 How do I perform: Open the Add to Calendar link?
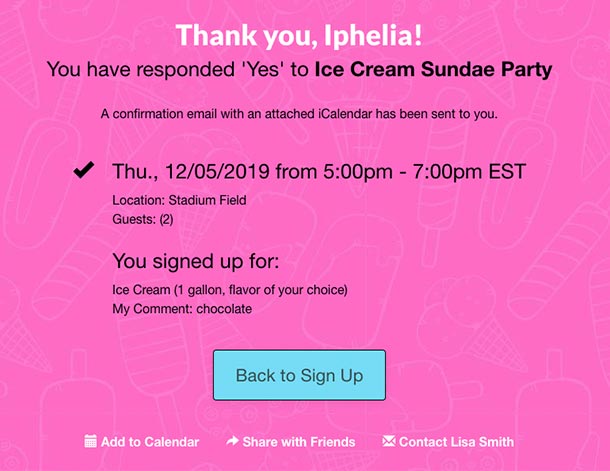(x=150, y=442)
